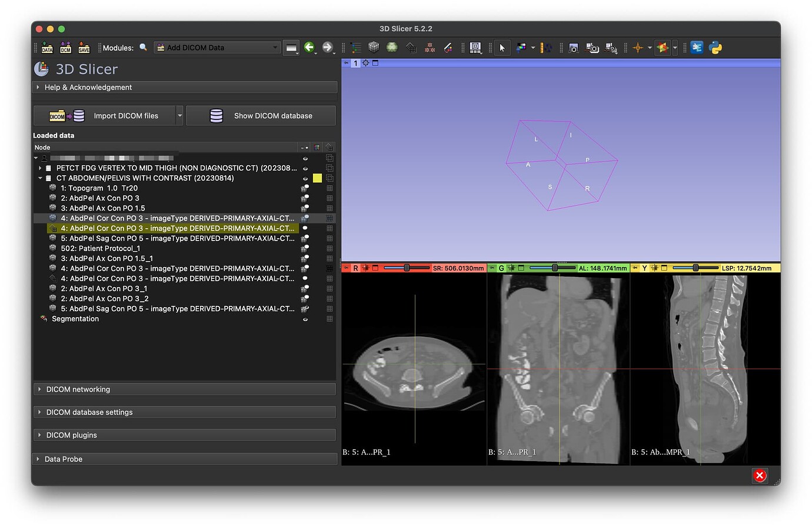Click the yellow color swatch next to CT study
Image resolution: width=812 pixels, height=527 pixels.
(x=317, y=178)
